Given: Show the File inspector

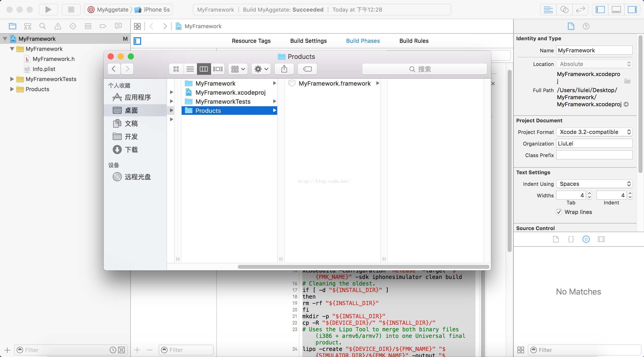Looking at the screenshot, I should point(571,26).
